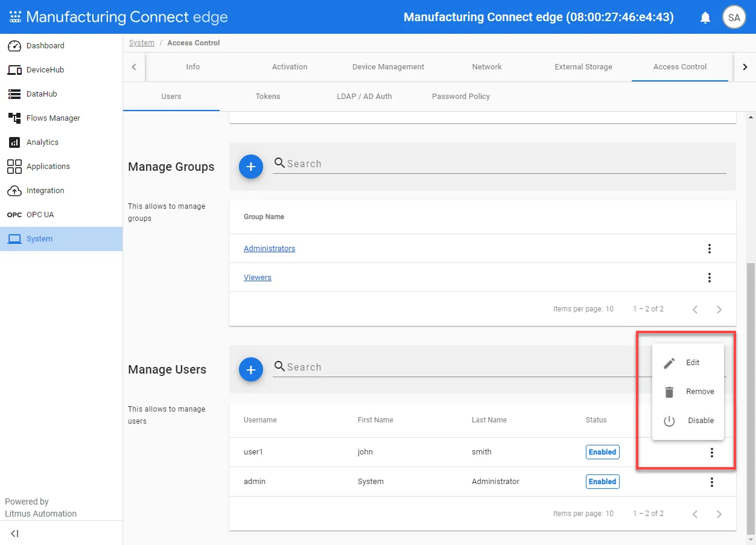
Task: Open the Viewers group three-dot menu
Action: 710,278
